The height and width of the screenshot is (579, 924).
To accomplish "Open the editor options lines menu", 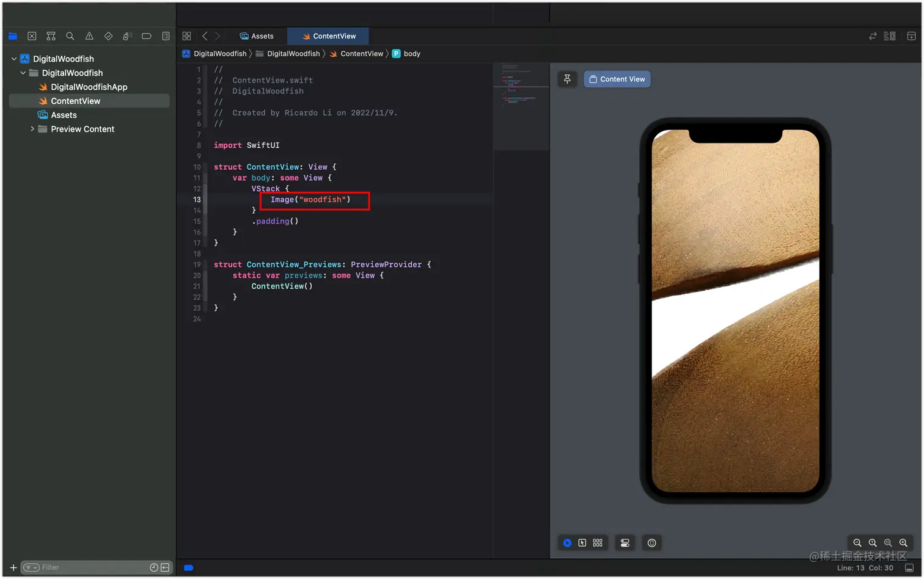I will tap(890, 36).
